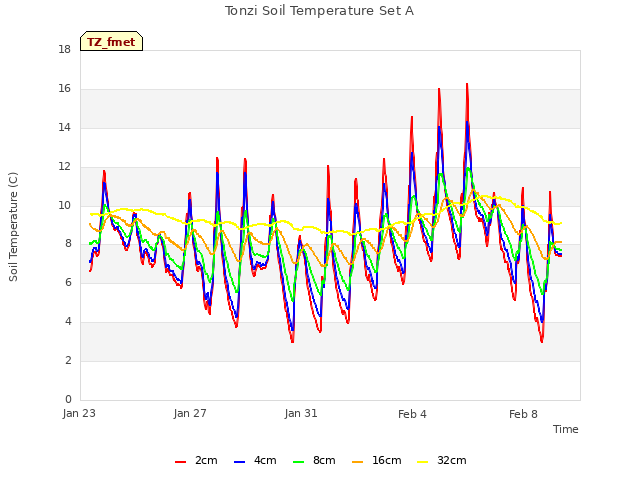Click the 10 y-axis tick label
Image resolution: width=640 pixels, height=480 pixels.
click(x=64, y=205)
